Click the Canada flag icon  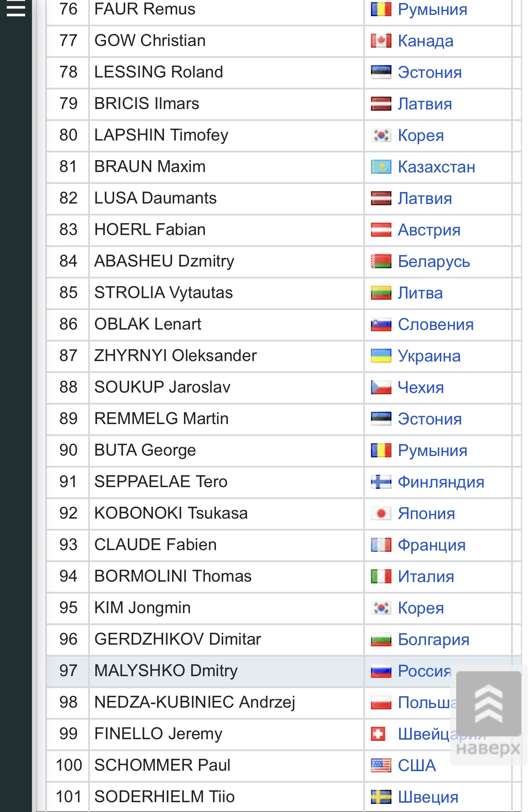pos(381,41)
